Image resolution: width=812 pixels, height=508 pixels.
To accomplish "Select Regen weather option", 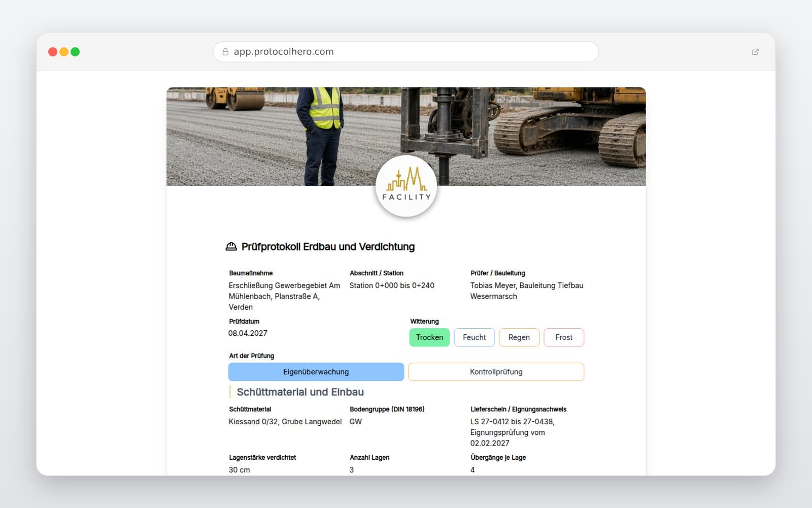I will (519, 337).
